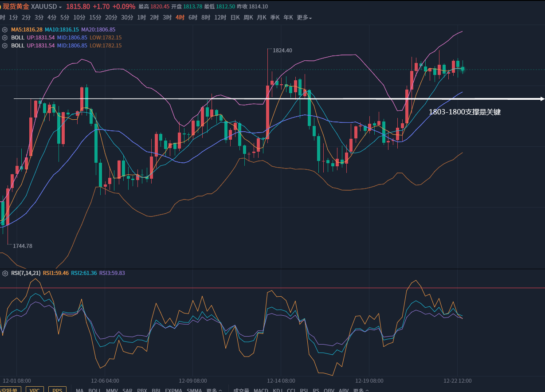The height and width of the screenshot is (392, 545).
Task: Switch to 30分 timeframe
Action: pos(127,18)
